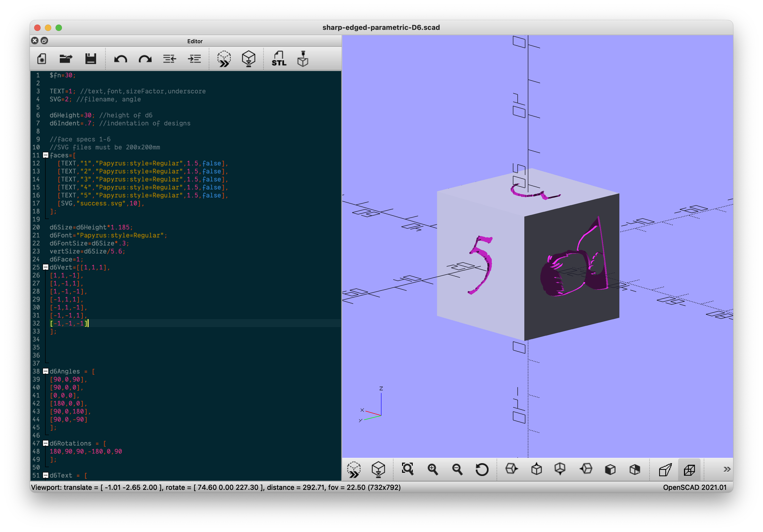Enable Perspective projection
The image size is (763, 532).
point(665,469)
